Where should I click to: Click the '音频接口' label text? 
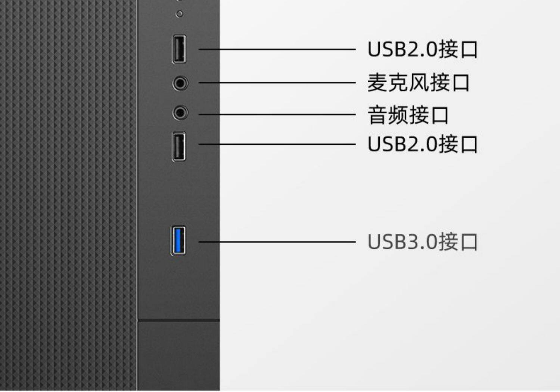pos(408,115)
